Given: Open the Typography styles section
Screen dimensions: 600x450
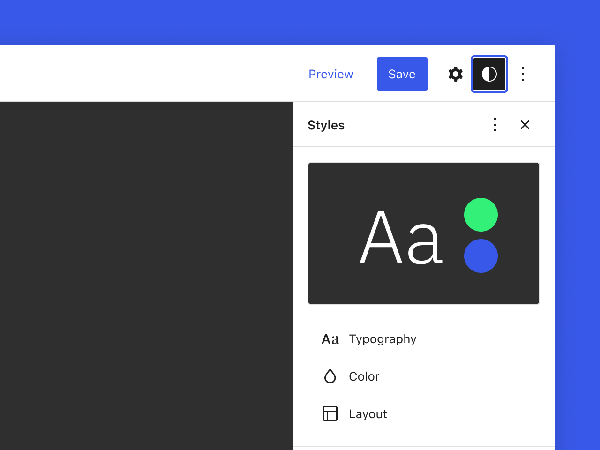Looking at the screenshot, I should point(383,339).
